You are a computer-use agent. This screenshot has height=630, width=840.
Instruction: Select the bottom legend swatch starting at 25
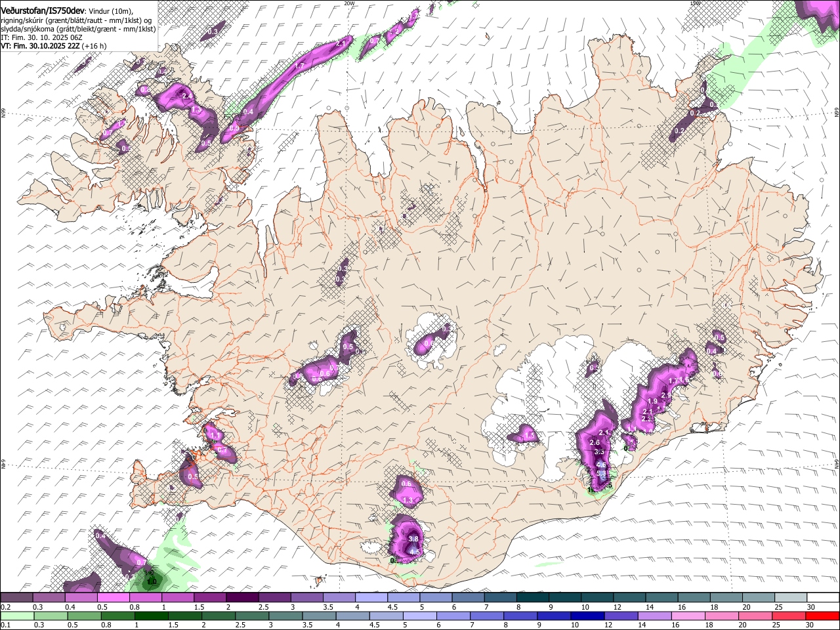(x=788, y=616)
